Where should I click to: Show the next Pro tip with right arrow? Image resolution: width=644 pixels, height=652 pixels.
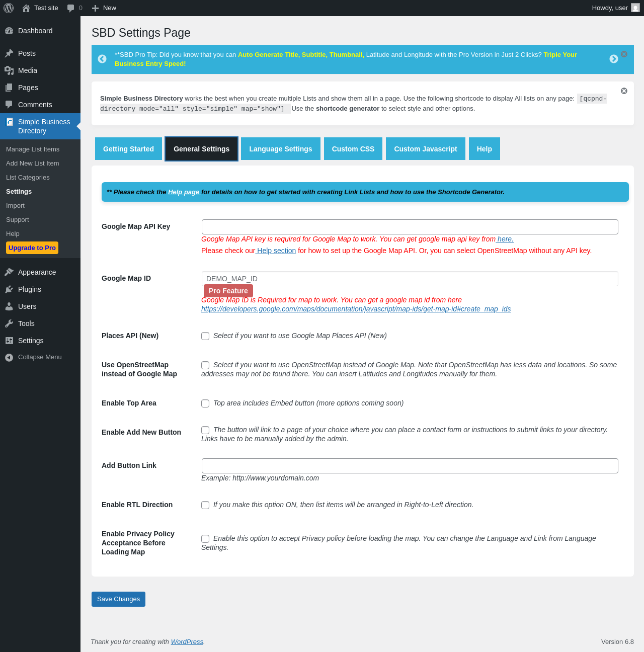[614, 59]
